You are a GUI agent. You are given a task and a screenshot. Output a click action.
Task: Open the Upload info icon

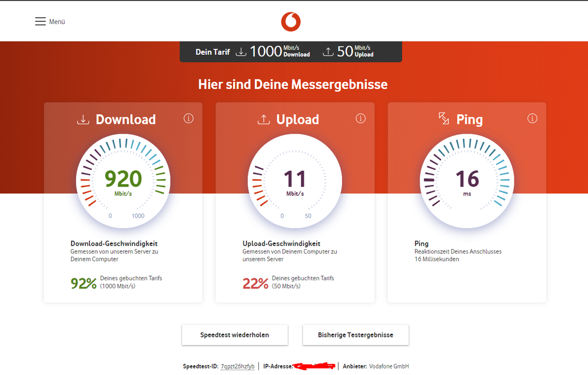click(x=361, y=118)
